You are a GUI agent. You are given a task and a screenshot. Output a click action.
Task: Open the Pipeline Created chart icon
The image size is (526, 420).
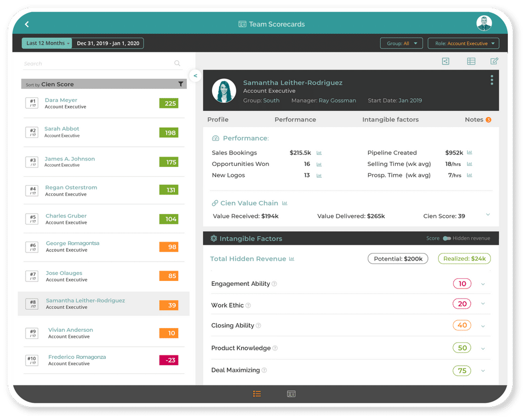[x=470, y=153]
